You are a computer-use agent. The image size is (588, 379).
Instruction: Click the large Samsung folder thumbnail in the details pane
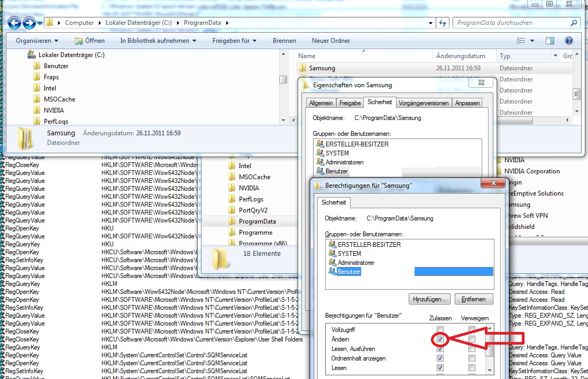pyautogui.click(x=25, y=138)
